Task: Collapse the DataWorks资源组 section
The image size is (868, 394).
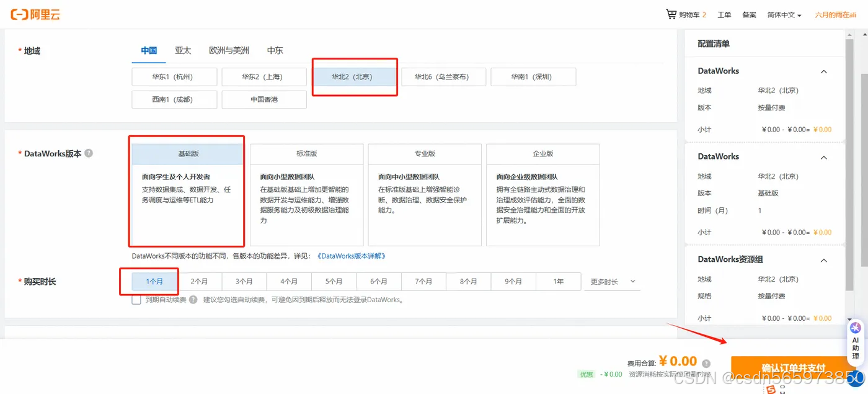Action: click(x=823, y=260)
